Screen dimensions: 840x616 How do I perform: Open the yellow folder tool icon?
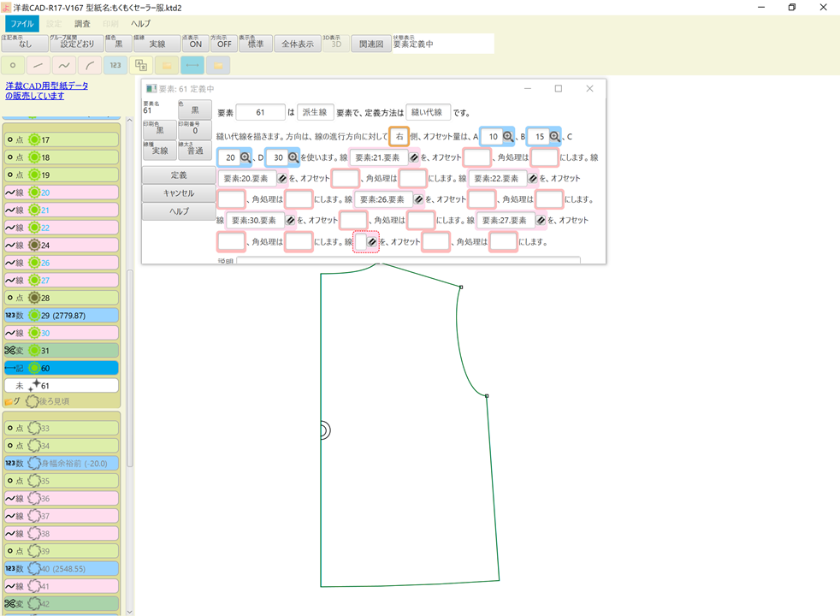165,64
